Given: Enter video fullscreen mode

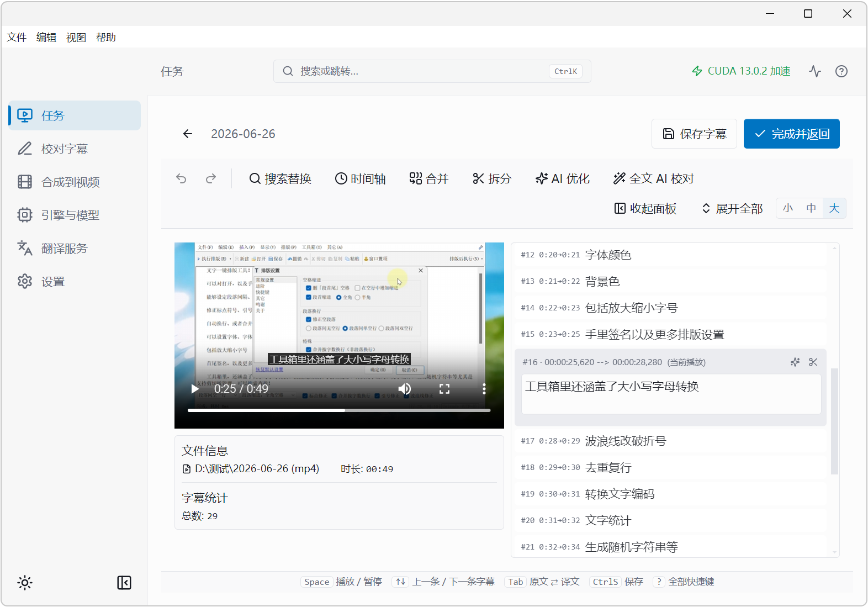Looking at the screenshot, I should (x=444, y=389).
